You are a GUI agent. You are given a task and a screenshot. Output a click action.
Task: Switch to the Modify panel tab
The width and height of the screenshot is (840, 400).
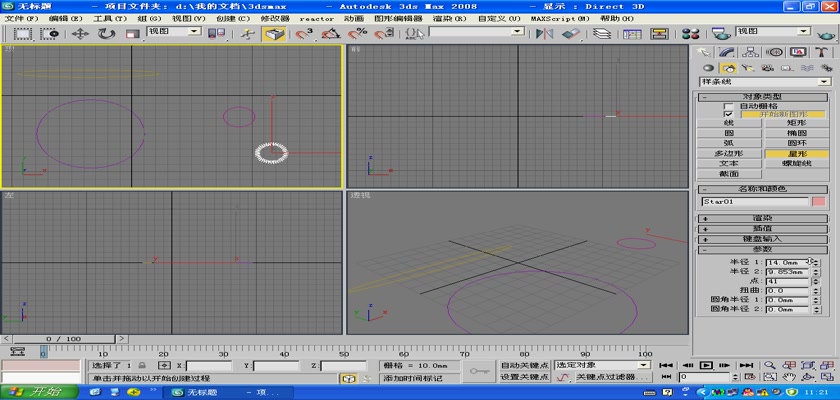tap(728, 52)
